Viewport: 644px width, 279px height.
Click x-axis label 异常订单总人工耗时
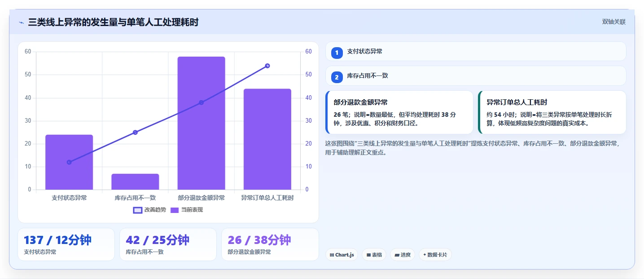(x=267, y=198)
